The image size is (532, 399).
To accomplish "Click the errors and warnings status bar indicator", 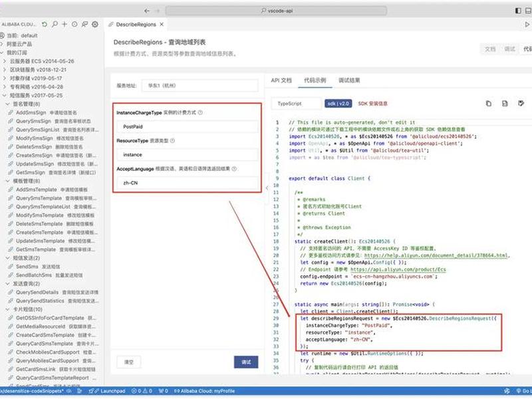I will pos(142,391).
